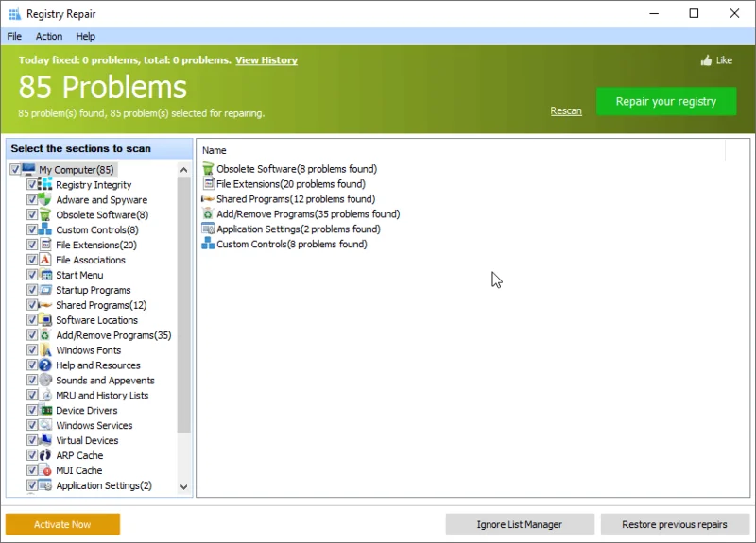This screenshot has height=543, width=756.
Task: Click the Custom Controls blocks icon in the tree
Action: (x=45, y=229)
